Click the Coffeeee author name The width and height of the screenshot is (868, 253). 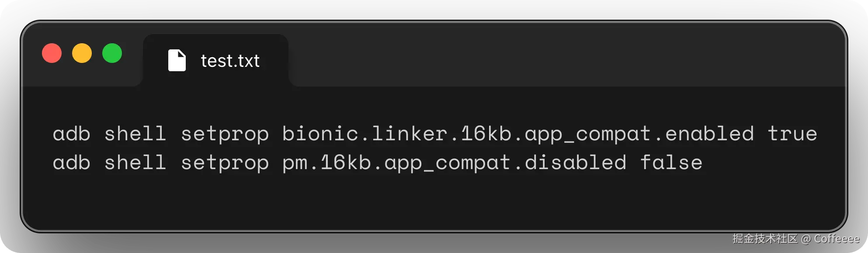[x=837, y=239]
